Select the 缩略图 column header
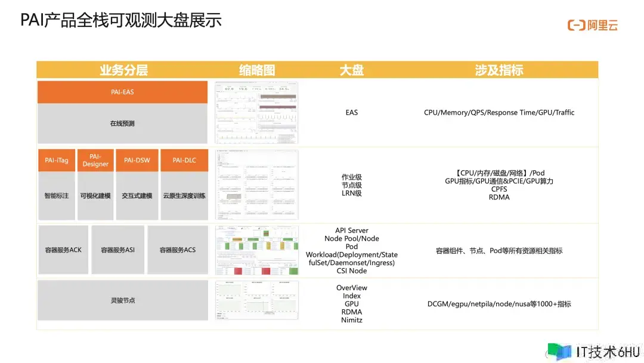The width and height of the screenshot is (644, 363). click(257, 70)
